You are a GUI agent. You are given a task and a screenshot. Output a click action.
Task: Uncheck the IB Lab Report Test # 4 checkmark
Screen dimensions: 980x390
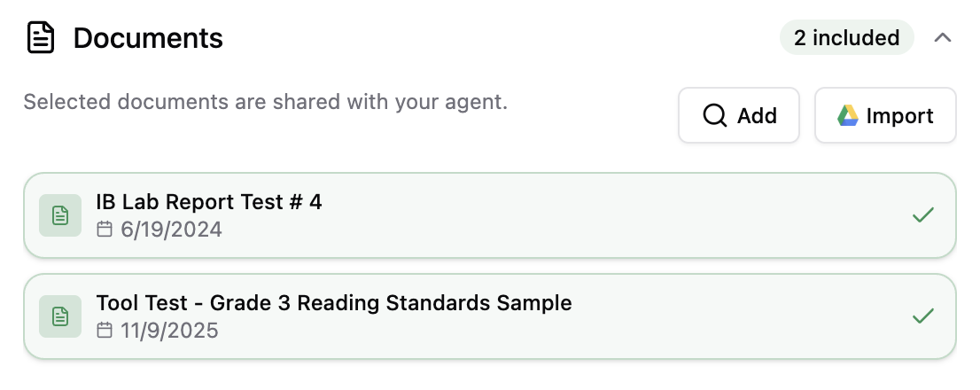click(x=923, y=215)
